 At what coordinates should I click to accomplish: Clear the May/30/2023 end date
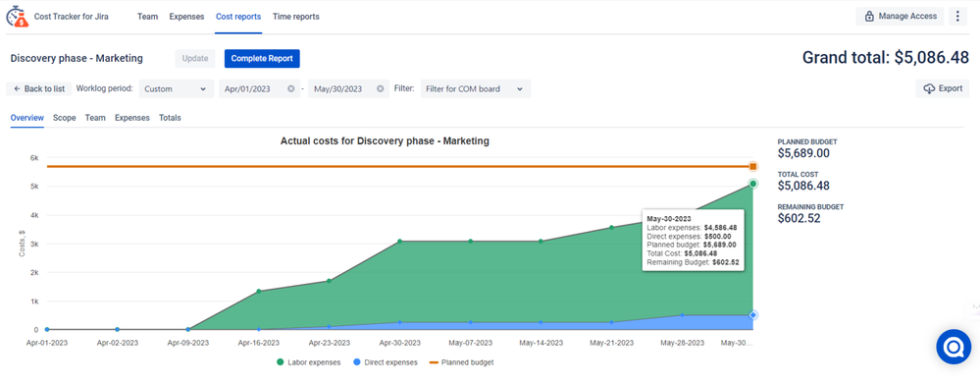coord(380,88)
